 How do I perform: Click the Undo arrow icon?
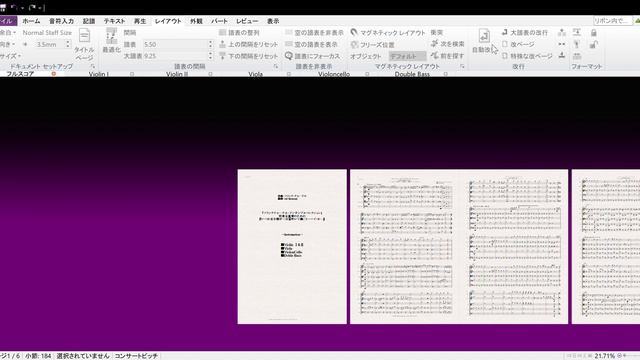14,7
